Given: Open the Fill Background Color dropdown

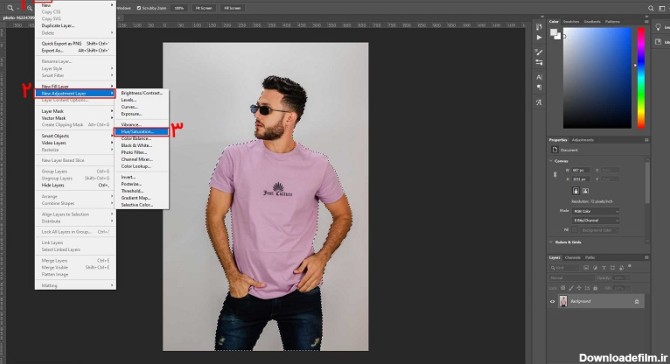Looking at the screenshot, I should (x=600, y=230).
